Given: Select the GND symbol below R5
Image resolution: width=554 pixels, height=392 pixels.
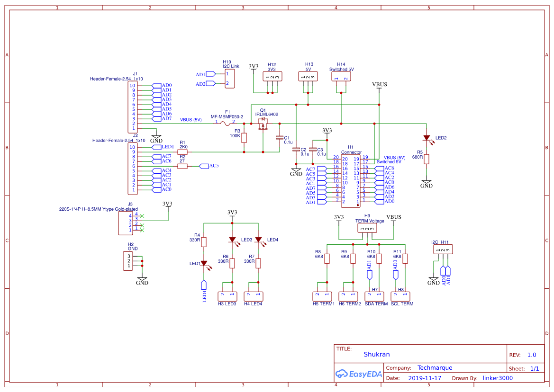Looking at the screenshot, I should [x=427, y=182].
